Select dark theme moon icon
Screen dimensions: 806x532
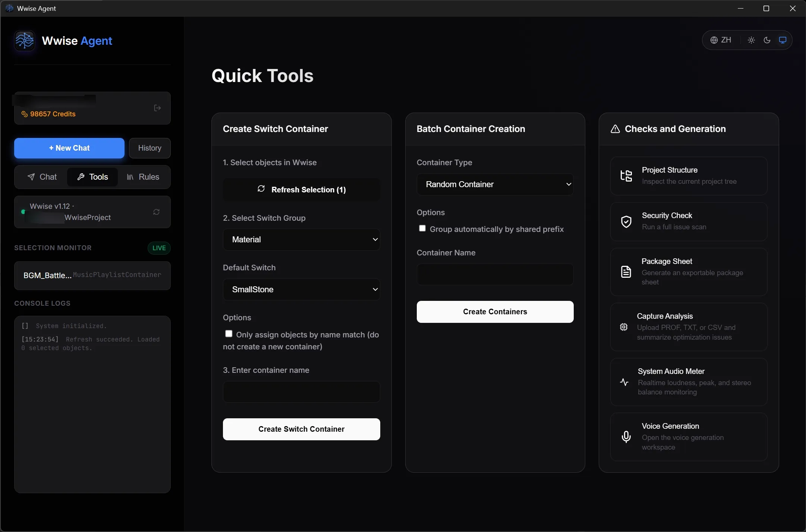point(767,40)
